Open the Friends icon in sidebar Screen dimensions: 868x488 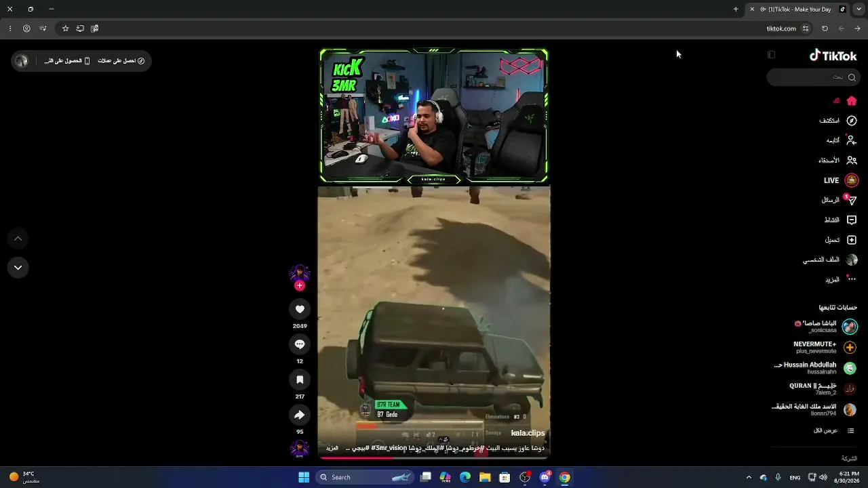coord(852,161)
